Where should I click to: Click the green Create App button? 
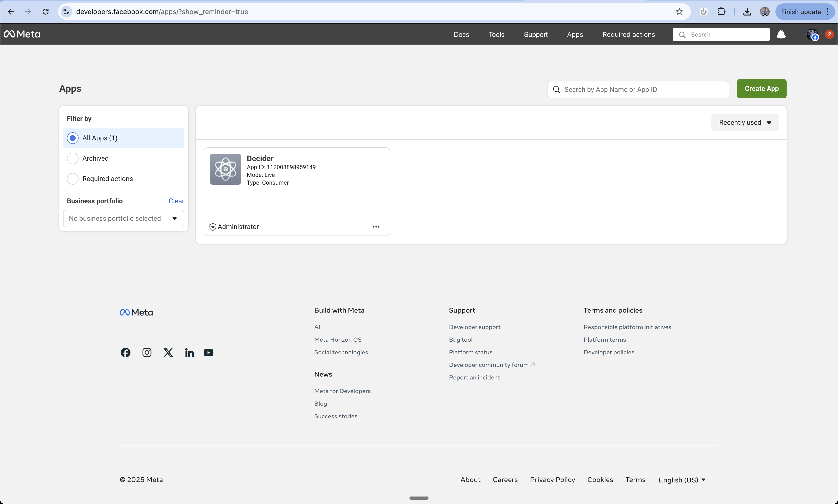[x=761, y=89]
